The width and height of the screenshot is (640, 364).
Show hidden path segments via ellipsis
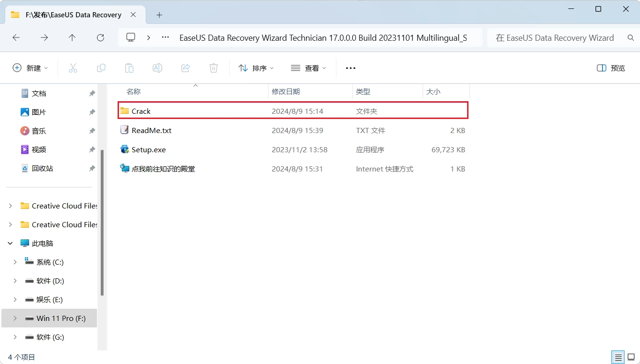(x=165, y=37)
